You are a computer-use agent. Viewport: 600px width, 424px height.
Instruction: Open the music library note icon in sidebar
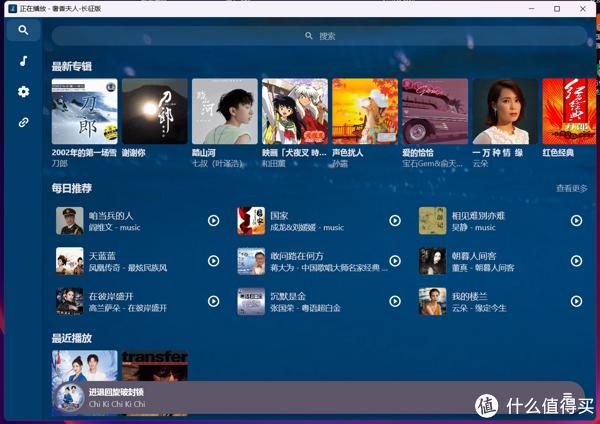[x=23, y=61]
